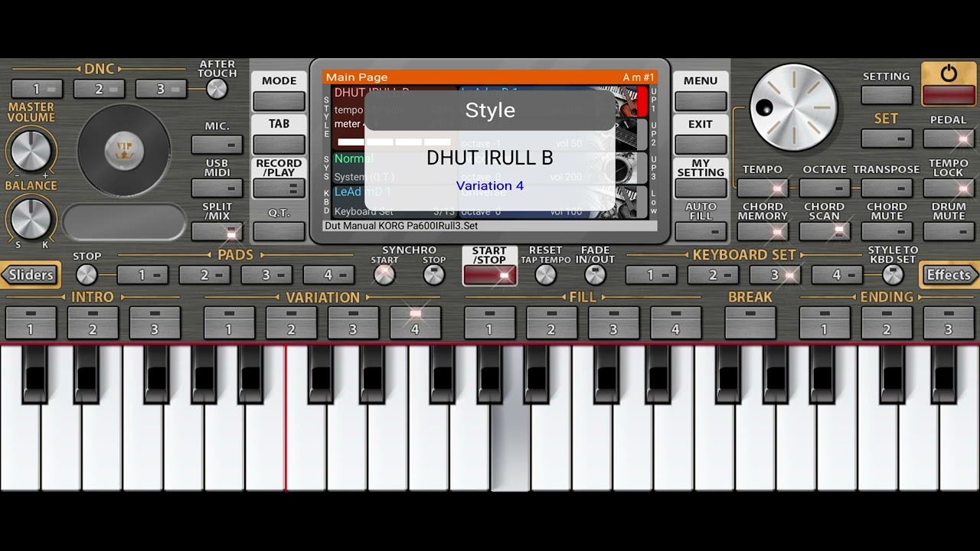Image resolution: width=980 pixels, height=551 pixels.
Task: Select Intro 1
Action: (31, 322)
